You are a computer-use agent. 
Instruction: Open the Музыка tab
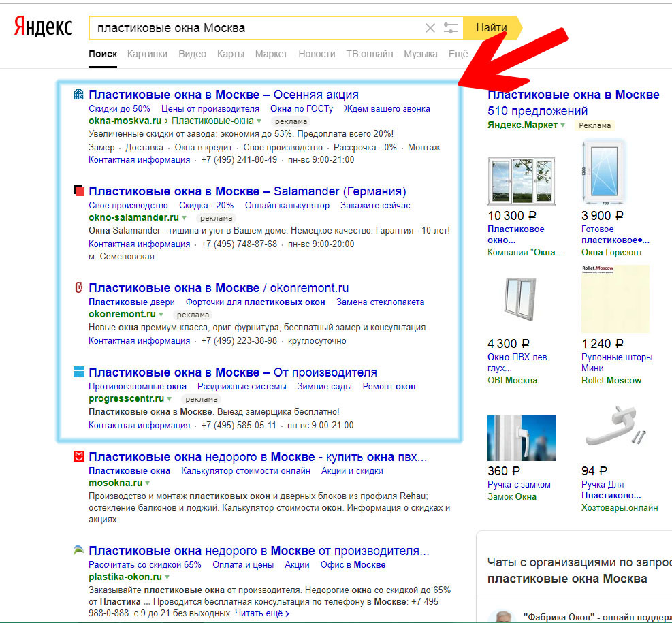pos(421,54)
